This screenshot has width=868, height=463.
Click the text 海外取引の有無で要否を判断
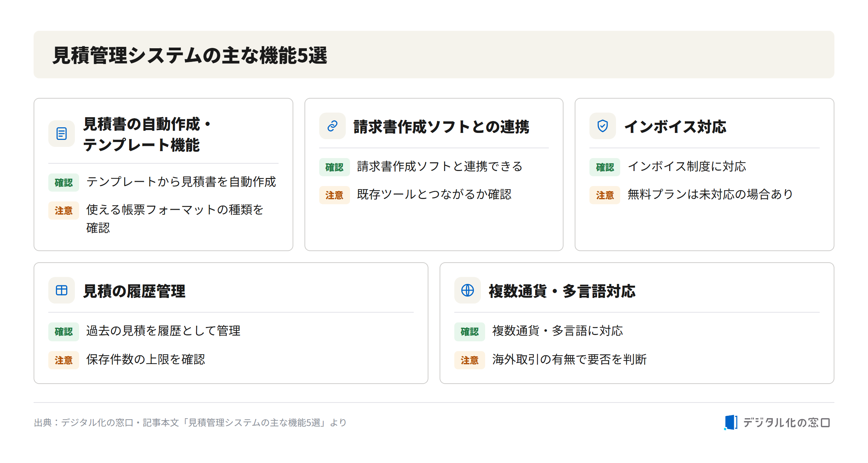click(x=569, y=359)
